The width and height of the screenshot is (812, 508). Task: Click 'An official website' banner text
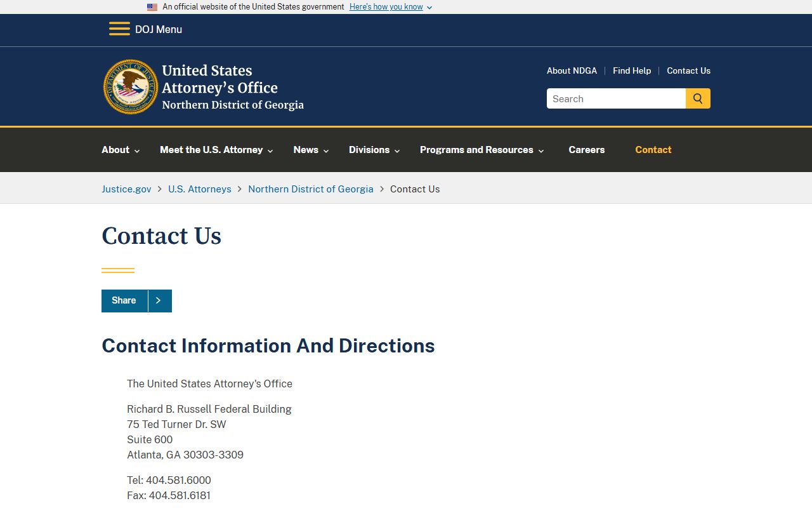253,7
